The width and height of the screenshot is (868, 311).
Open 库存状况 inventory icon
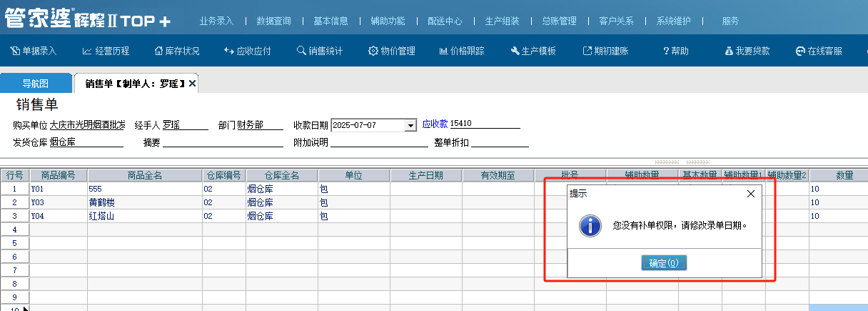[x=158, y=51]
